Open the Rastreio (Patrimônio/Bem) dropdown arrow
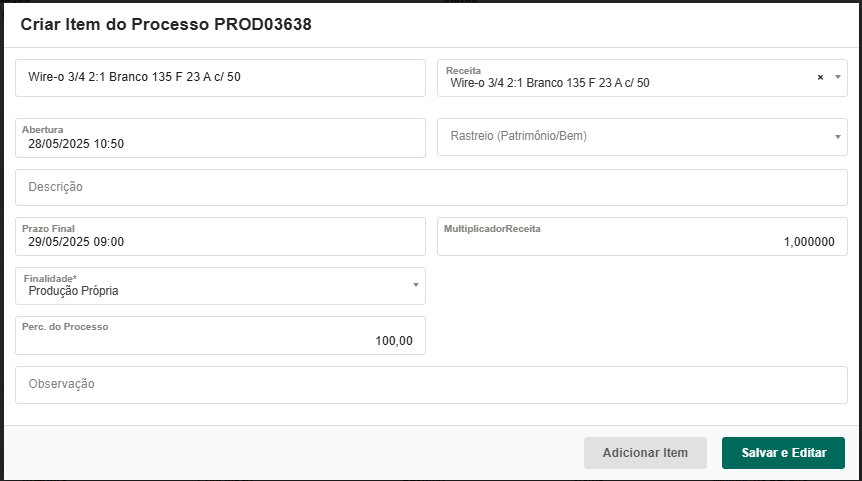Image resolution: width=862 pixels, height=481 pixels. pos(838,137)
